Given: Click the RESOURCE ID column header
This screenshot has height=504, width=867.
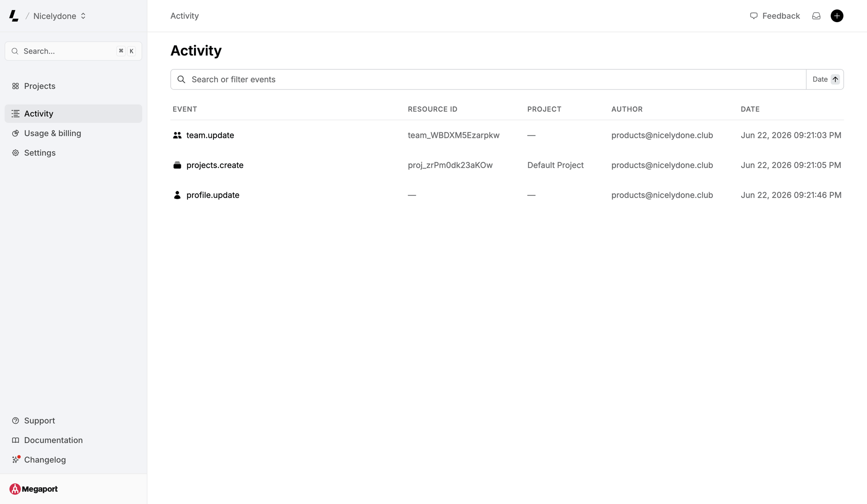Looking at the screenshot, I should pos(432,109).
